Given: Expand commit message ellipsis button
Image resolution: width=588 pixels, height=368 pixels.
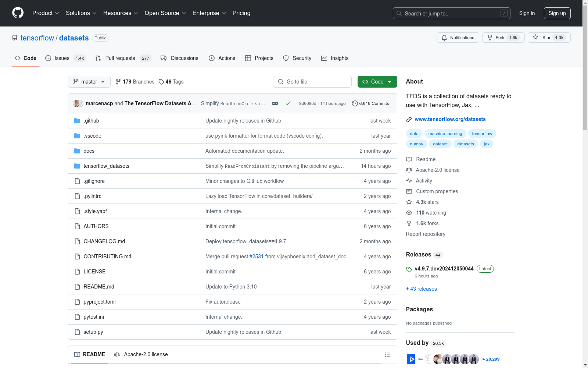Looking at the screenshot, I should click(275, 103).
